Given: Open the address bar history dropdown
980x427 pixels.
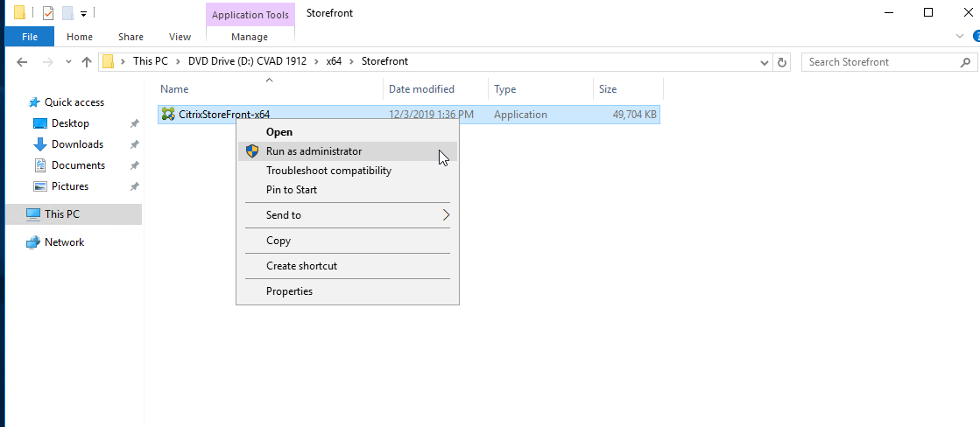Looking at the screenshot, I should point(765,62).
